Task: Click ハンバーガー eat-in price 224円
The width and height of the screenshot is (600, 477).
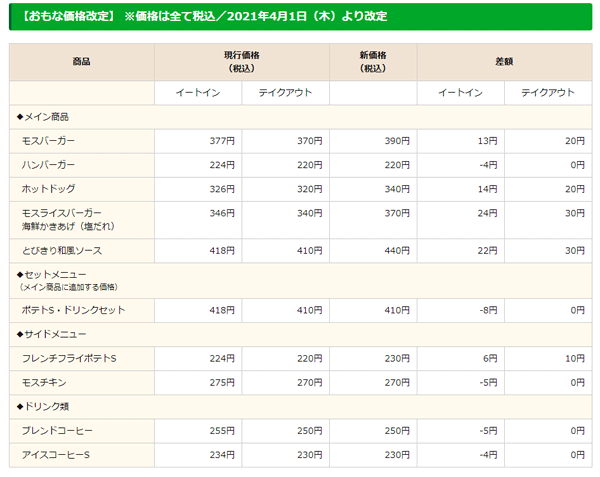Action: pyautogui.click(x=222, y=165)
